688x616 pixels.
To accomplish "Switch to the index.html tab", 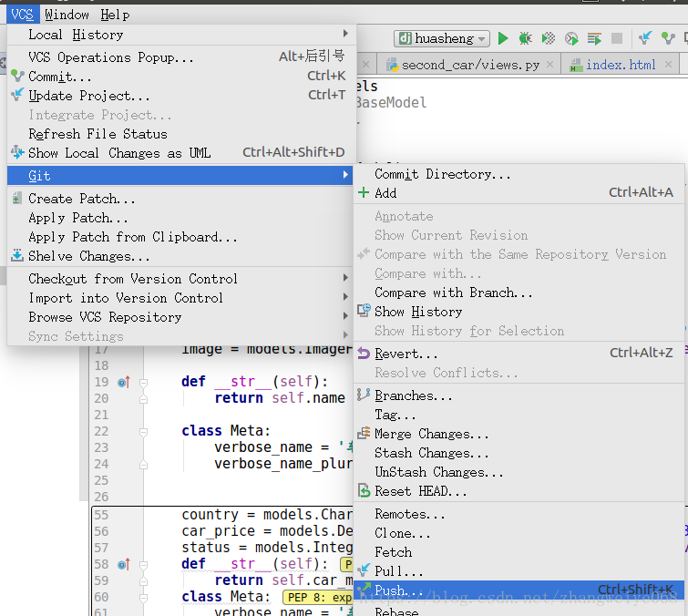I will (621, 65).
